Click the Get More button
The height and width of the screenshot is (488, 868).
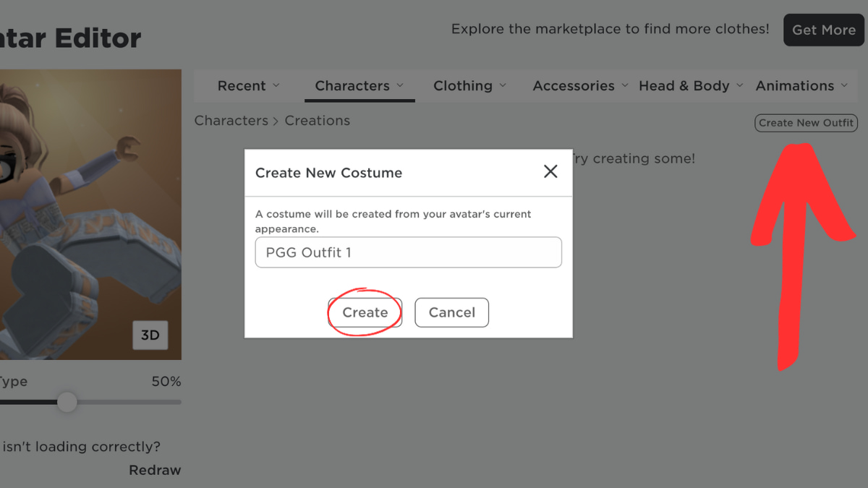pyautogui.click(x=823, y=30)
